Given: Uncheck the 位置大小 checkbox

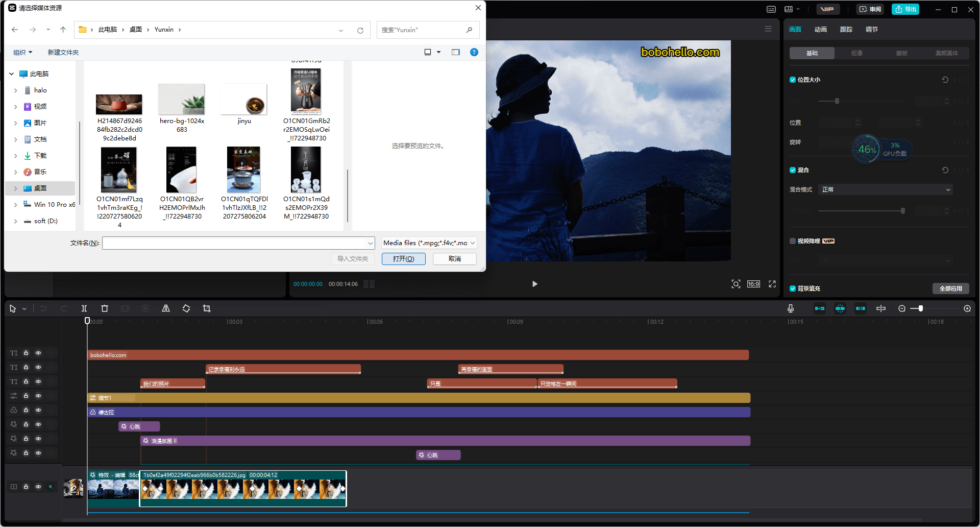Looking at the screenshot, I should (x=793, y=80).
